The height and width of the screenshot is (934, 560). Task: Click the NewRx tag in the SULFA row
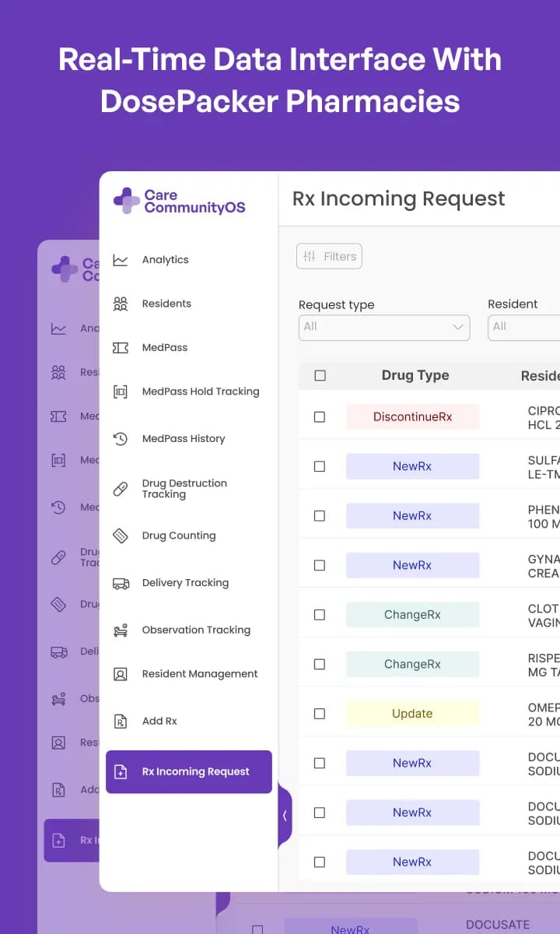click(413, 467)
